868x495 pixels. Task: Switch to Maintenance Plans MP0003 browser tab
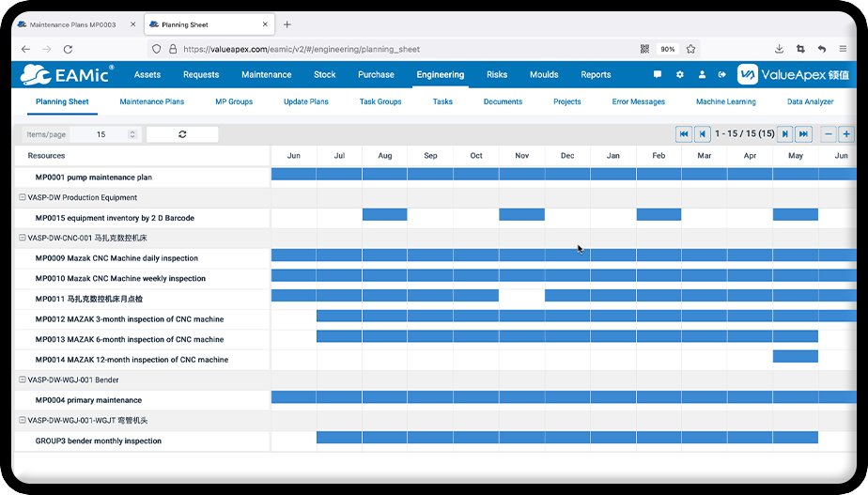(72, 24)
